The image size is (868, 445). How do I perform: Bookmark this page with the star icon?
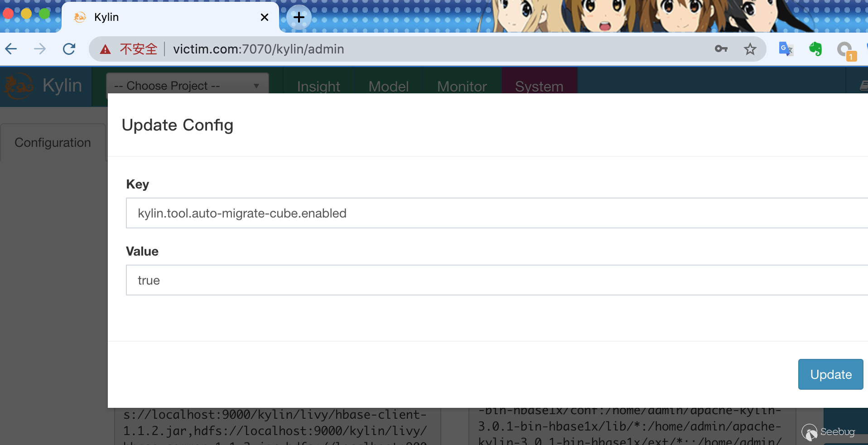(750, 49)
